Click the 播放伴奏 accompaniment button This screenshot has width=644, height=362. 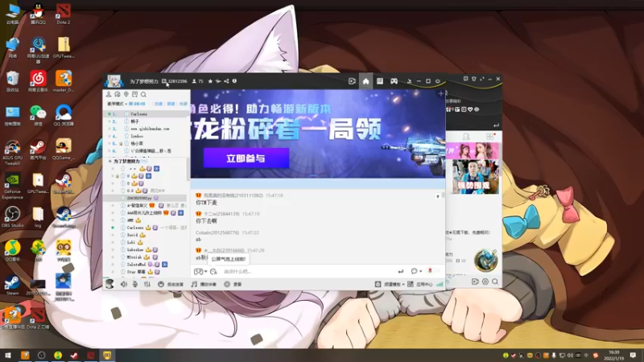click(204, 284)
